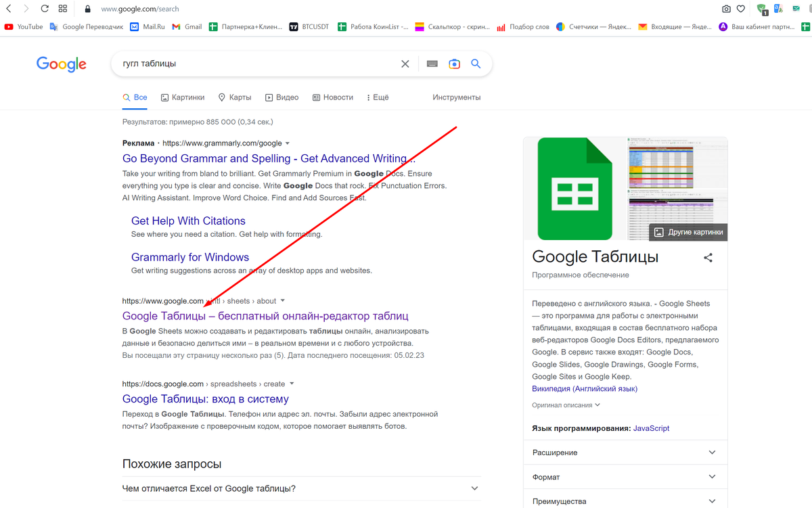
Task: Open dropdown next to Grammarly ad URL
Action: pos(288,143)
